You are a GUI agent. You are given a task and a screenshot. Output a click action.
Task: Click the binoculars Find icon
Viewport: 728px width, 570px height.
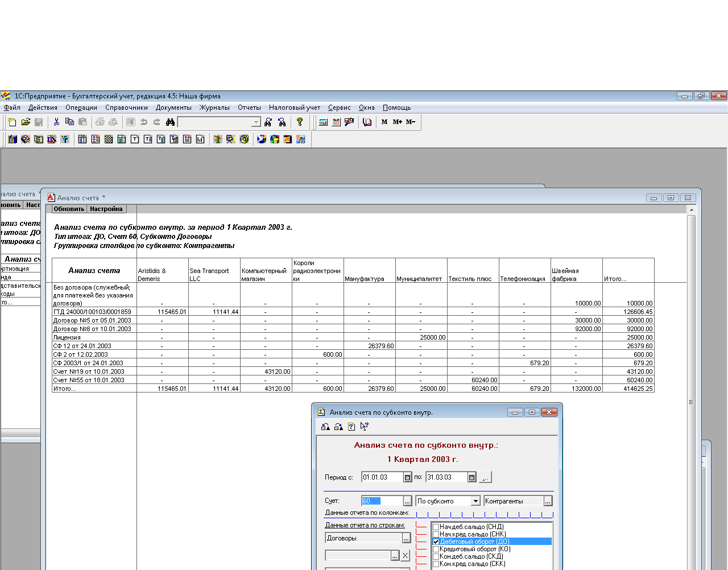[x=170, y=122]
